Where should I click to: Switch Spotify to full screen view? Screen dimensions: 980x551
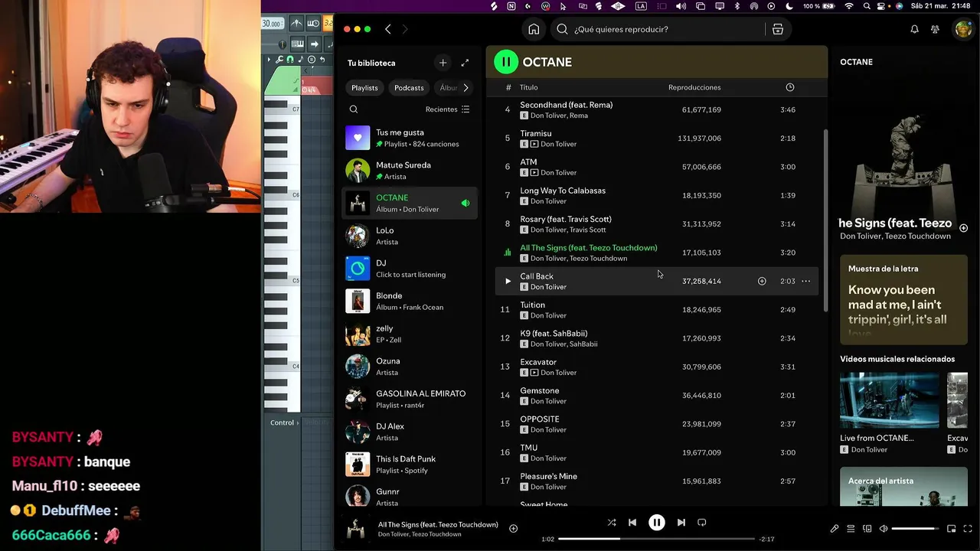coord(968,529)
